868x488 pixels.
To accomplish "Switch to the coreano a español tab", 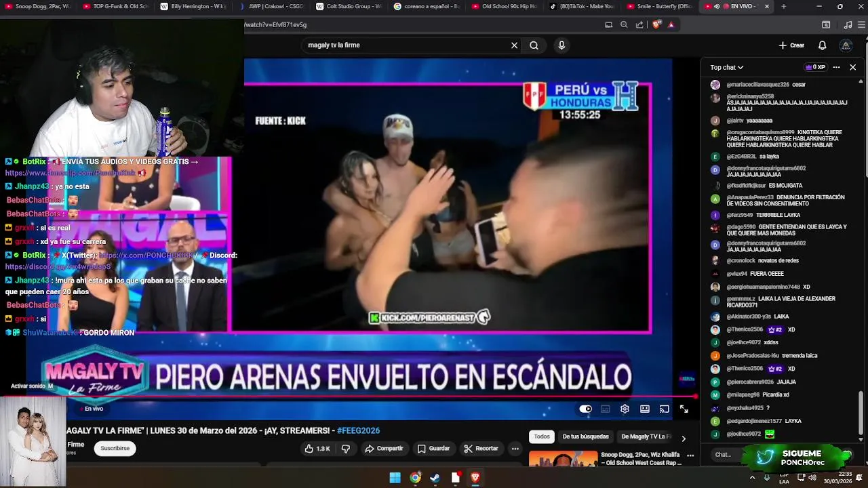I will [427, 6].
